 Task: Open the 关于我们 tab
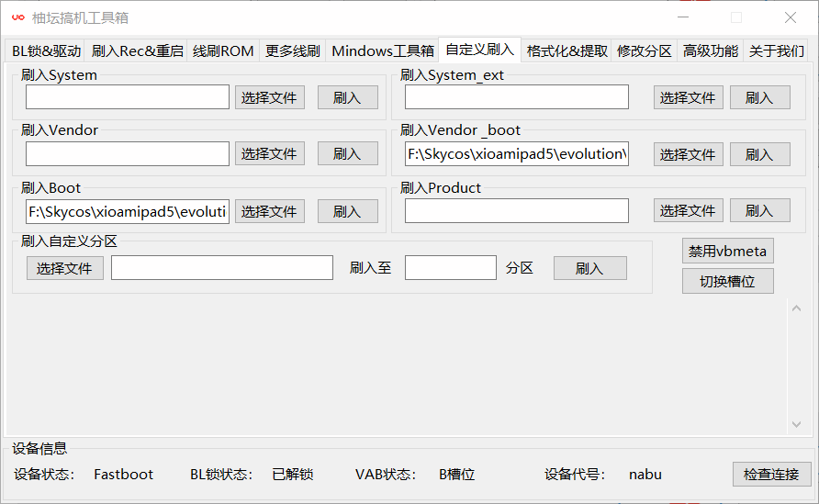(776, 50)
